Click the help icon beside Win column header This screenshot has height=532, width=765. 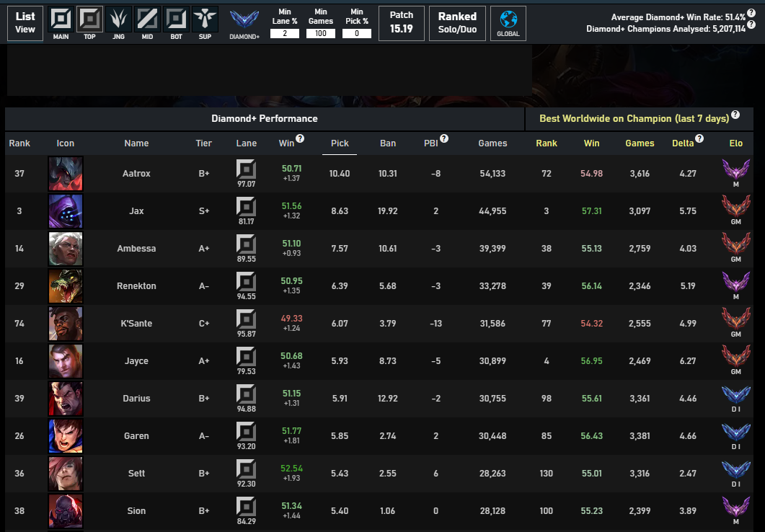300,138
